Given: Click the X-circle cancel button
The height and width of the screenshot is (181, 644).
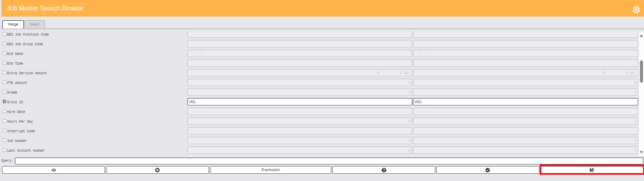Looking at the screenshot, I should coord(157,170).
